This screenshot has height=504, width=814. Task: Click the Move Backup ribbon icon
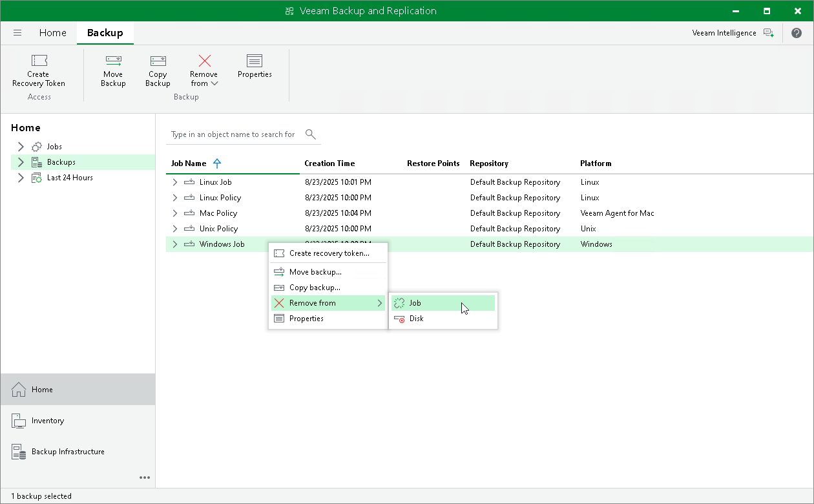[x=113, y=70]
